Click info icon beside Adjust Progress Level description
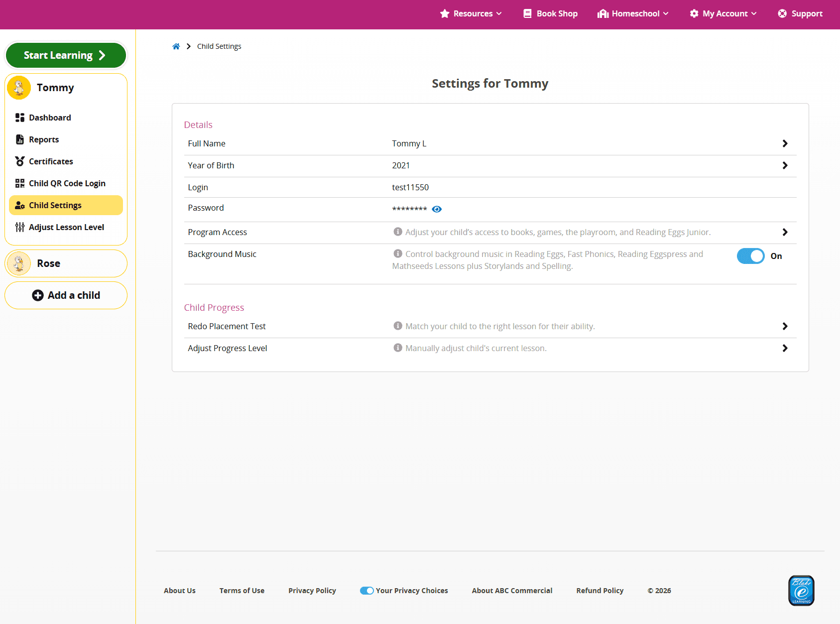This screenshot has width=840, height=624. click(x=398, y=348)
